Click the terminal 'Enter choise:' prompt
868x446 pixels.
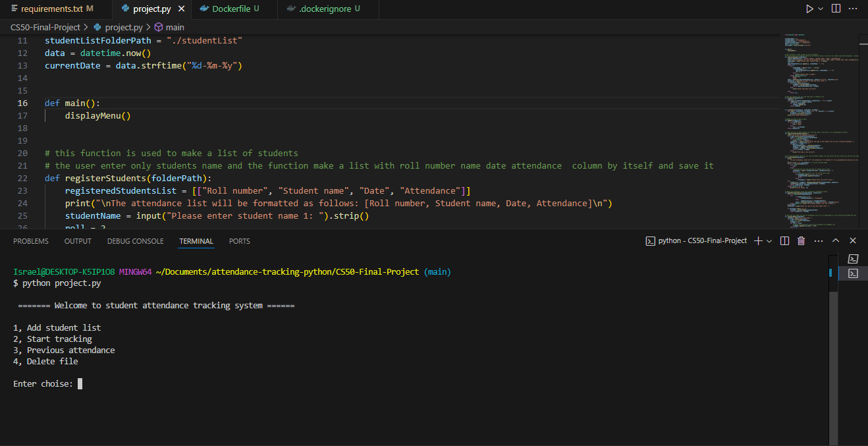coord(43,383)
